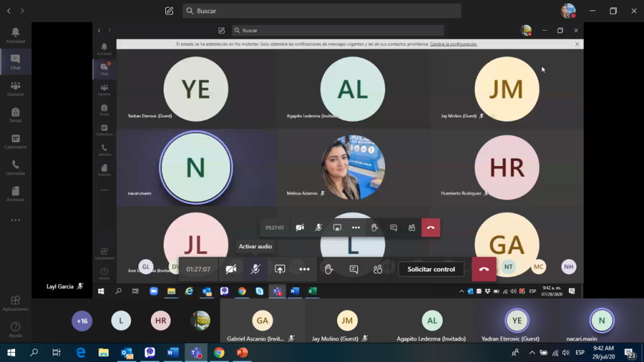Dismiss the No molestar notification banner
Image resolution: width=644 pixels, height=362 pixels.
[577, 45]
